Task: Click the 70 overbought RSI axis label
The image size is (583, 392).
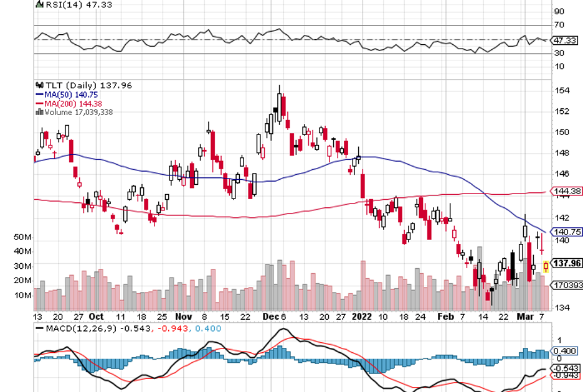Action: click(x=559, y=25)
